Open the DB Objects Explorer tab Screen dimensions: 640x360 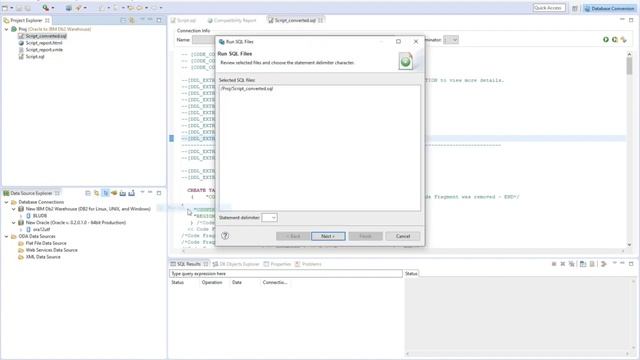pyautogui.click(x=236, y=264)
